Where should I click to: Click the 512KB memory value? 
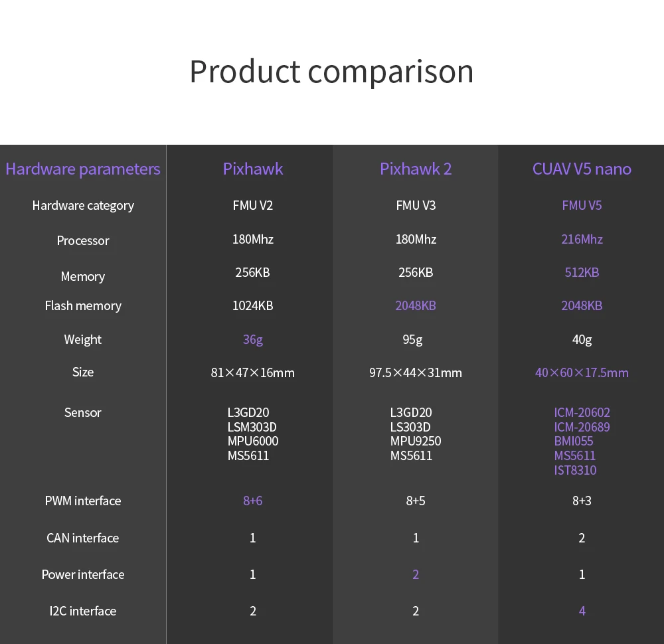pos(582,272)
